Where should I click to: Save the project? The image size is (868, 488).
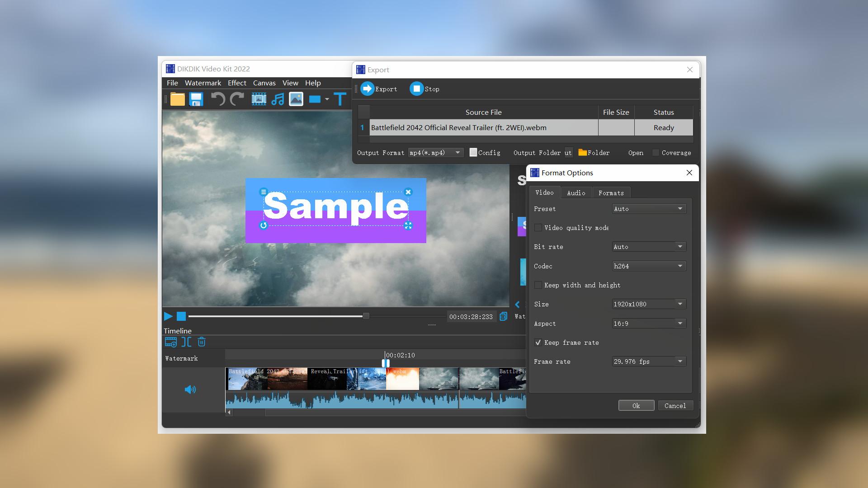(x=196, y=99)
